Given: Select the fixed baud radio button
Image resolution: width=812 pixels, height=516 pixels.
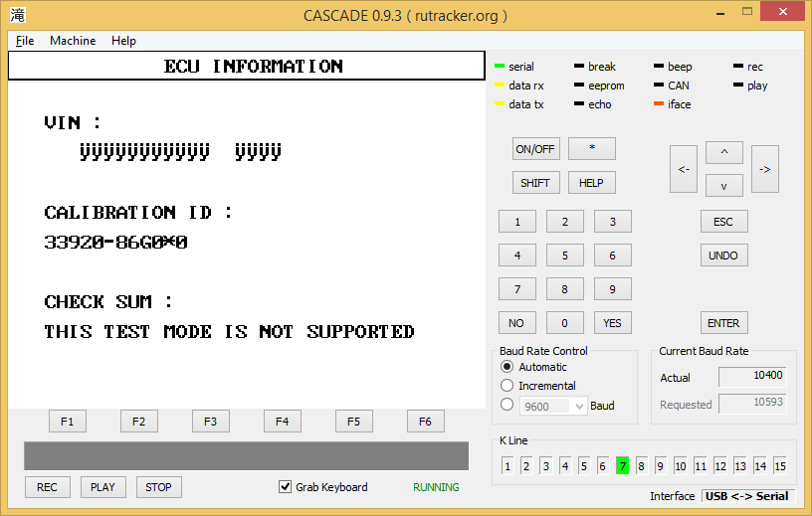Looking at the screenshot, I should (507, 406).
